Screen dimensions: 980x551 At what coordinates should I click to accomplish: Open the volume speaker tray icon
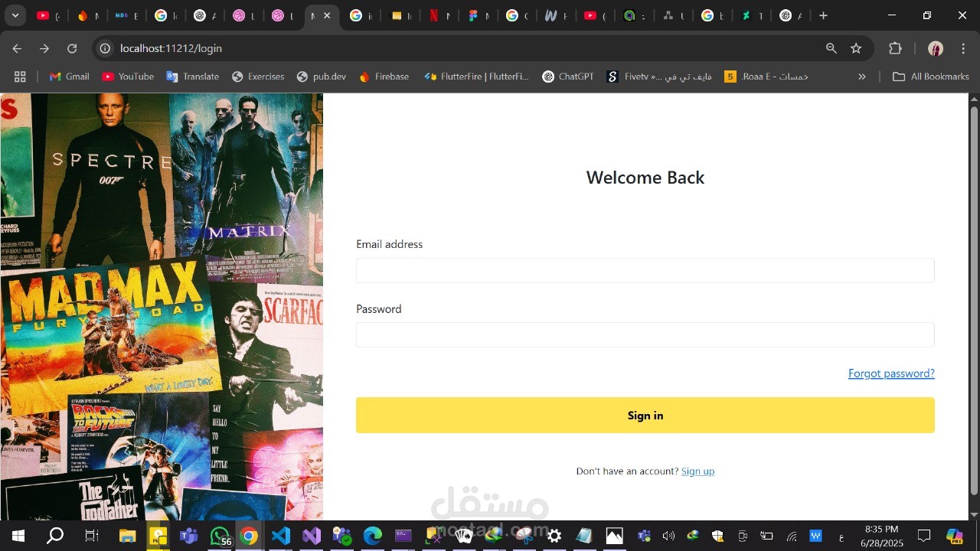point(668,536)
